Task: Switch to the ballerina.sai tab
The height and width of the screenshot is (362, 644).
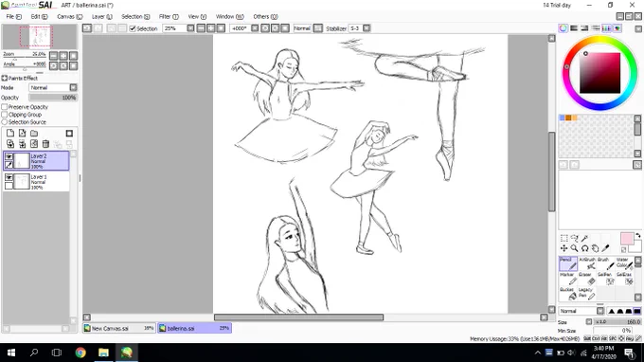Action: coord(195,328)
